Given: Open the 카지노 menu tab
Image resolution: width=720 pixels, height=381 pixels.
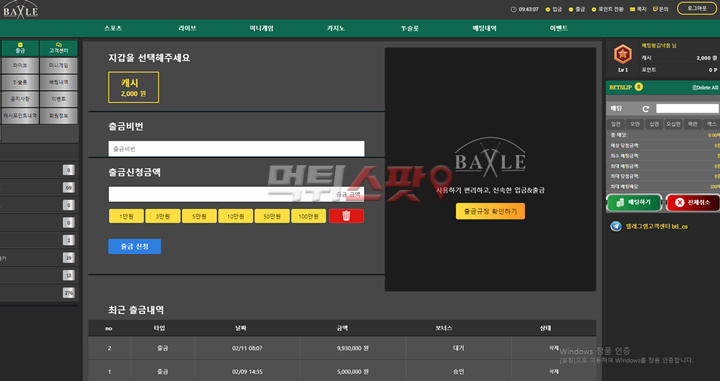Looking at the screenshot, I should tap(336, 28).
